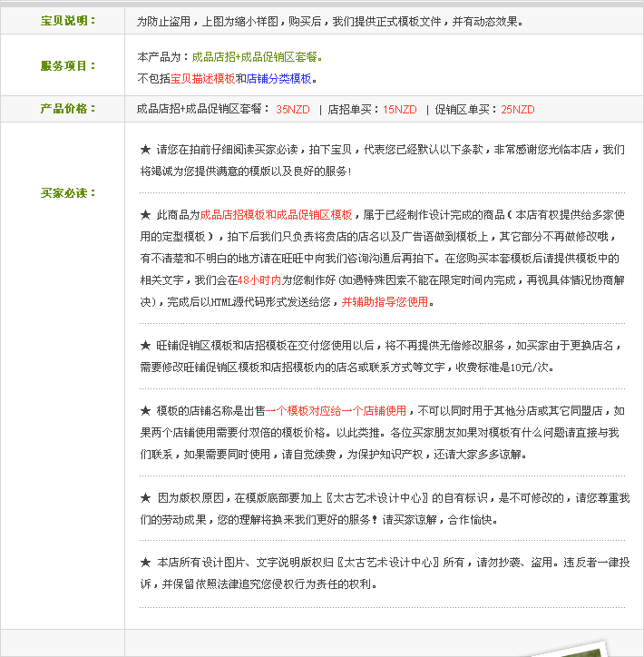Screen dimensions: 644x657
Task: Click star bullet before 因为版权原因 paragraph
Action: (145, 498)
